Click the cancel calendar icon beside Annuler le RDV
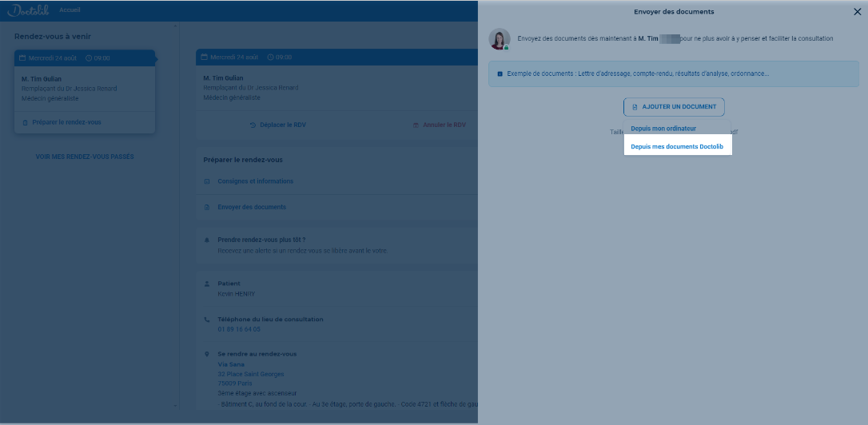868x425 pixels. pyautogui.click(x=416, y=125)
